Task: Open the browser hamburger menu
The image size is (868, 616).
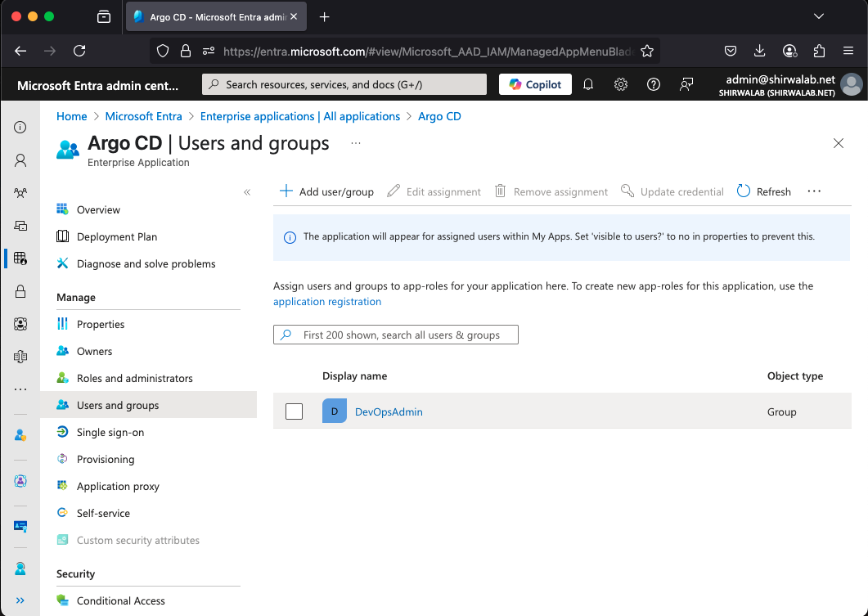Action: pos(848,51)
